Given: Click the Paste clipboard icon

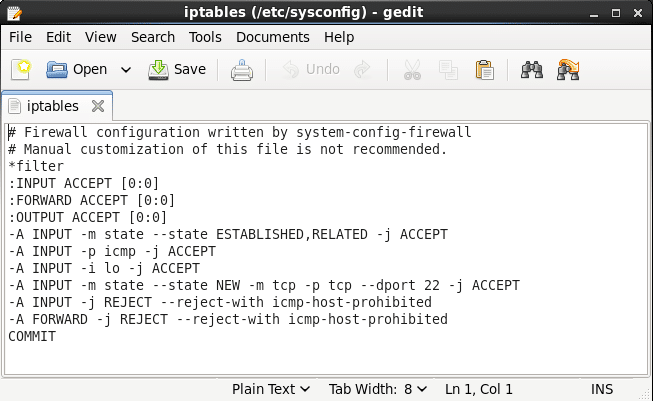Looking at the screenshot, I should [x=485, y=70].
